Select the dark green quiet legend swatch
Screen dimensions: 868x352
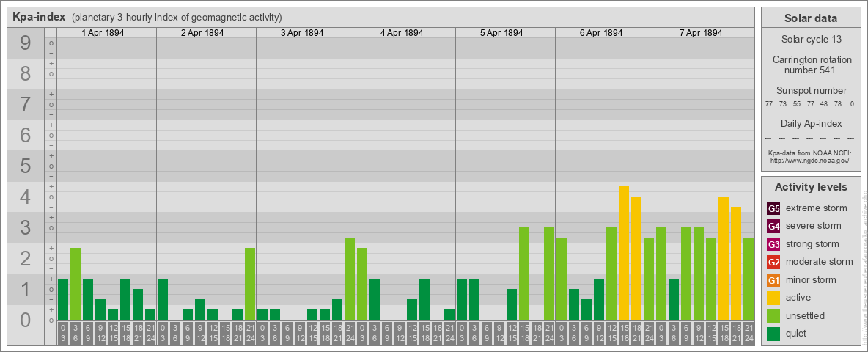[x=773, y=333]
